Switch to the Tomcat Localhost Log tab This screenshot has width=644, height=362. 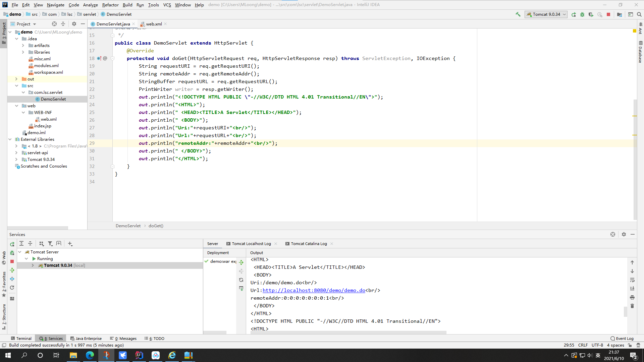(251, 244)
